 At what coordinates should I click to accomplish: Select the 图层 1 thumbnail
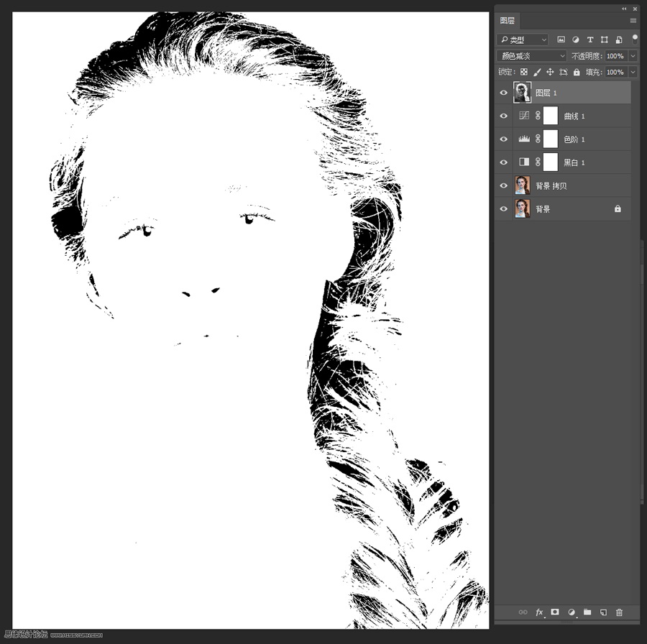[522, 93]
